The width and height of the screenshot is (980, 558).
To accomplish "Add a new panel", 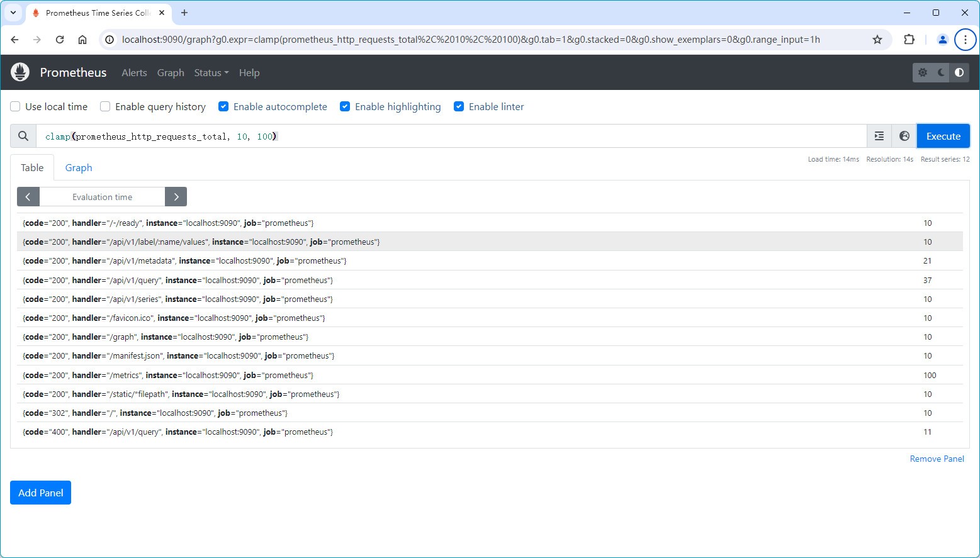I will (41, 493).
